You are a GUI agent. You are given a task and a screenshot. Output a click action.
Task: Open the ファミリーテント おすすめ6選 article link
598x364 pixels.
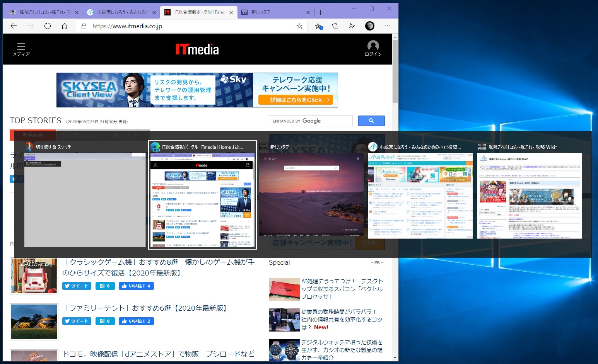click(145, 308)
